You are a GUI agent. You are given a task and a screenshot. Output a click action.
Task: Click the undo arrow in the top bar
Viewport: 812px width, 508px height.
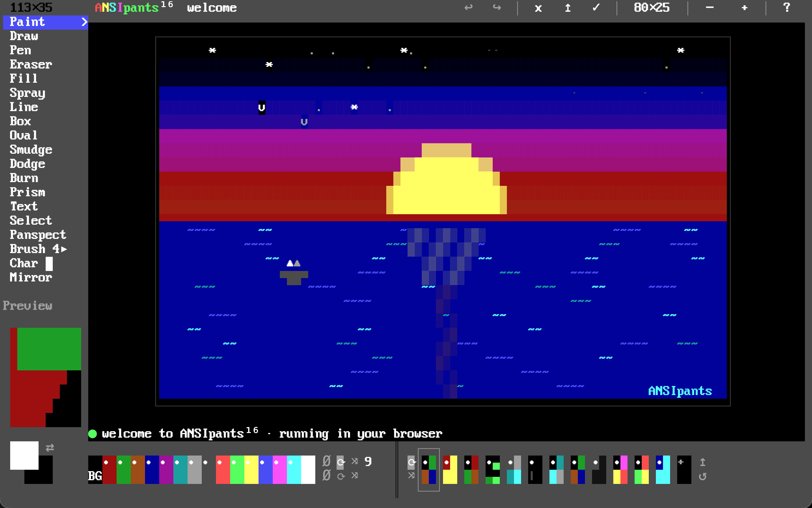[x=468, y=7]
